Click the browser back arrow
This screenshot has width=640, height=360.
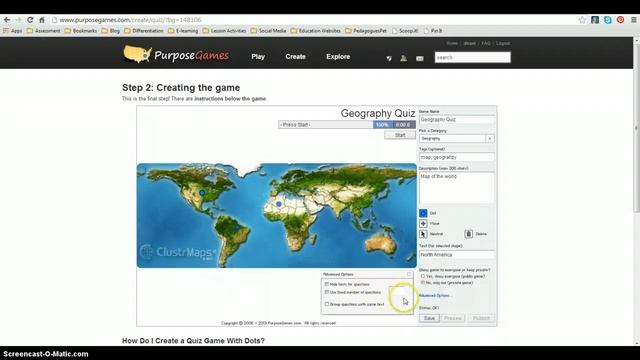[x=7, y=20]
